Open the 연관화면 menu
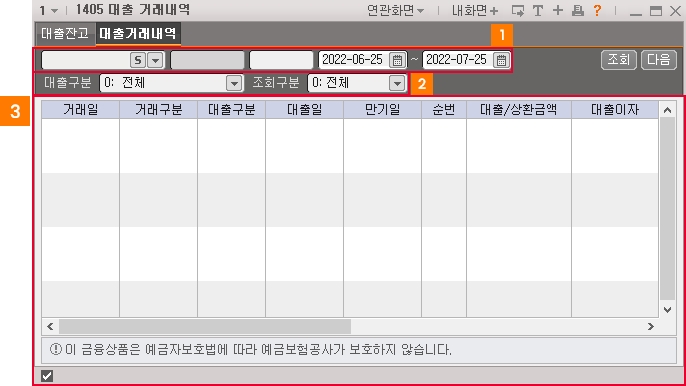Image resolution: width=686 pixels, height=386 pixels. (x=395, y=11)
